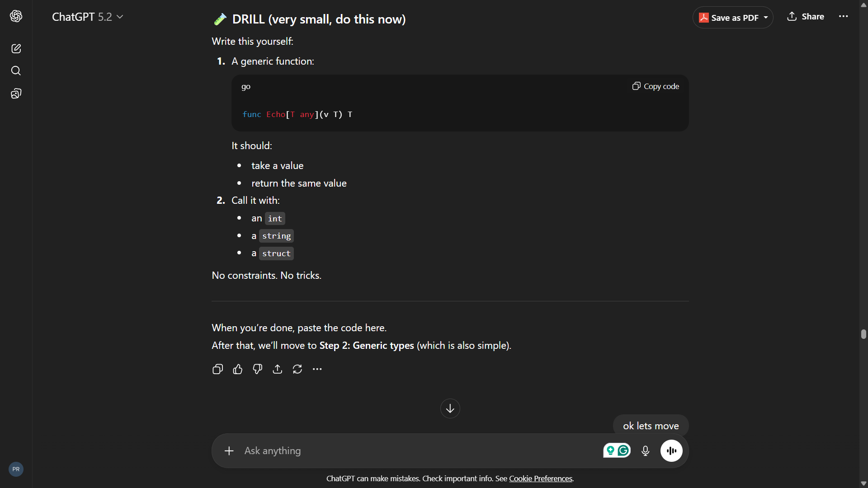Start a new chat with the compose icon
The image size is (868, 488).
tap(16, 49)
